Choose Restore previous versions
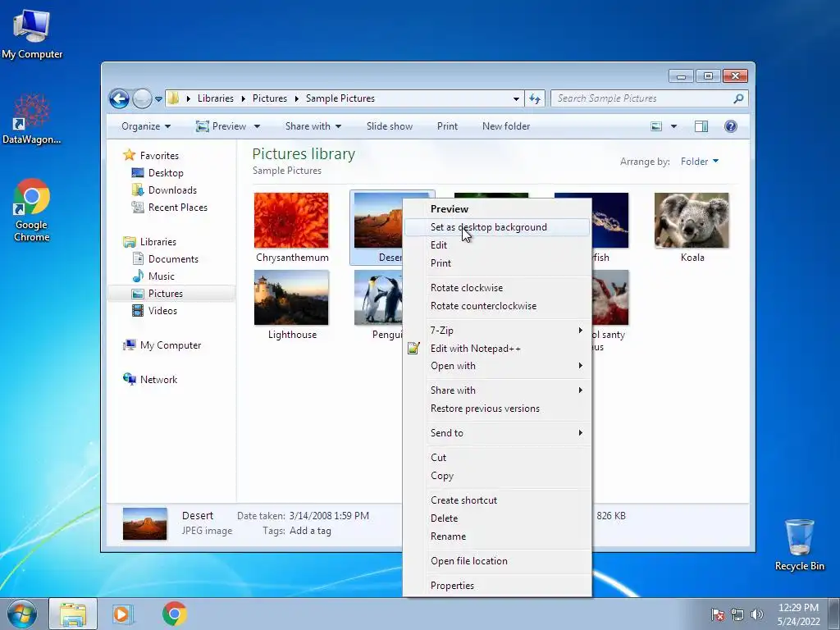840x630 pixels. click(x=497, y=409)
